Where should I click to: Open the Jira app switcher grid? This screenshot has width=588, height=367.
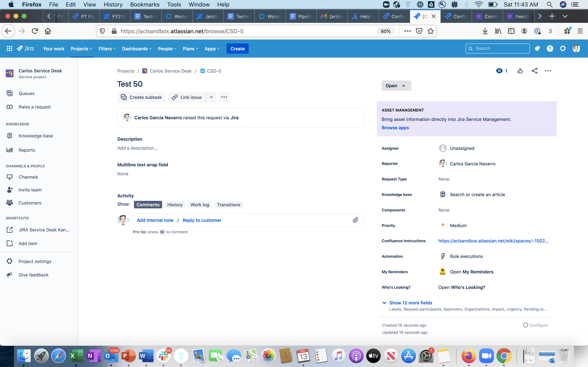click(9, 48)
